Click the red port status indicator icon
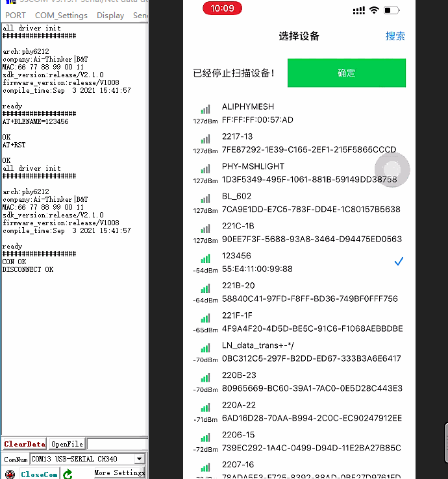This screenshot has height=479, width=448. pos(10,474)
